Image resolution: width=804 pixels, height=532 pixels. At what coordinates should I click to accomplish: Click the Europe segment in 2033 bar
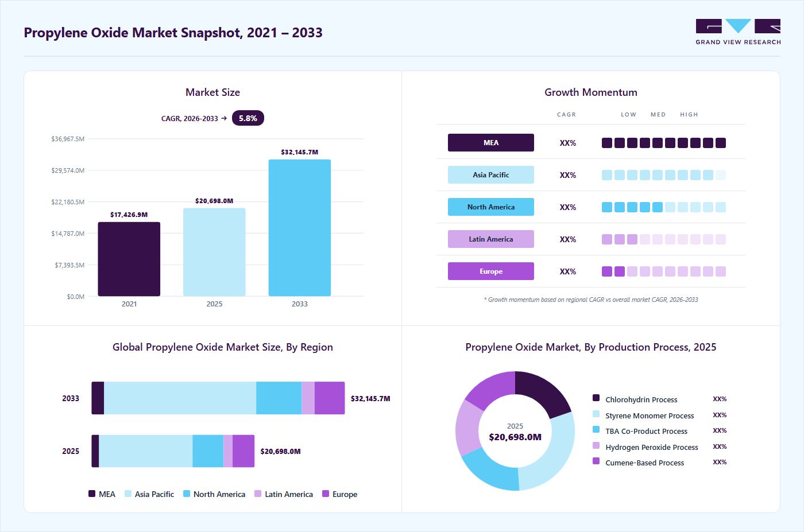(x=330, y=398)
